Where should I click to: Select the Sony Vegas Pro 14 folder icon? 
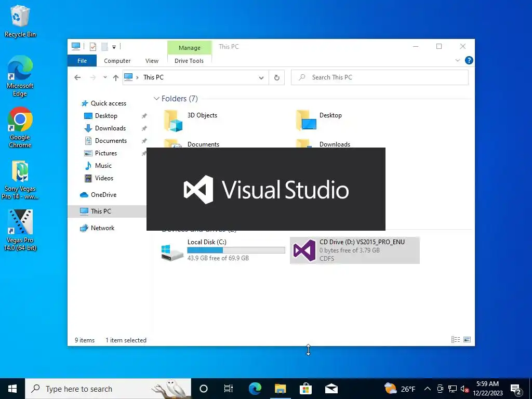[x=20, y=180]
